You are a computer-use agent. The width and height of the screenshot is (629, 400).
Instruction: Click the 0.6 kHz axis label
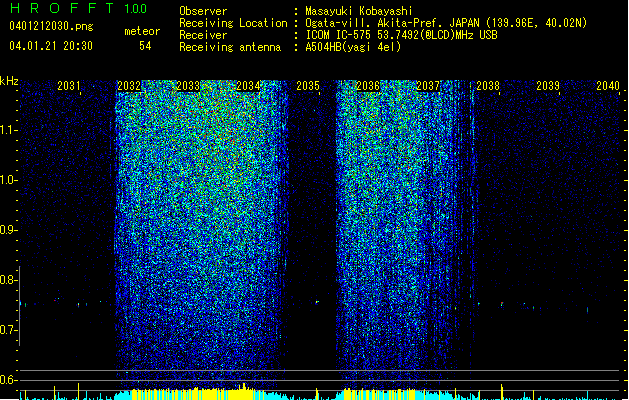tap(8, 380)
